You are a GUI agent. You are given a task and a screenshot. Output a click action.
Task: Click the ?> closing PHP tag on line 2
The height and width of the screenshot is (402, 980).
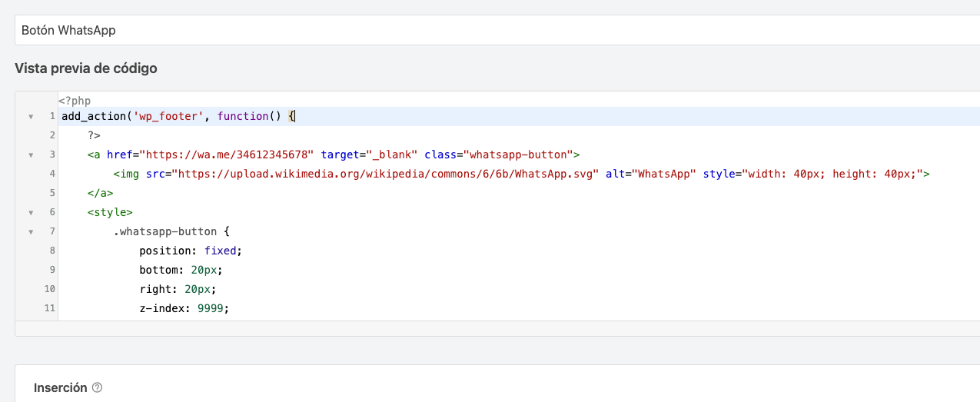(94, 135)
